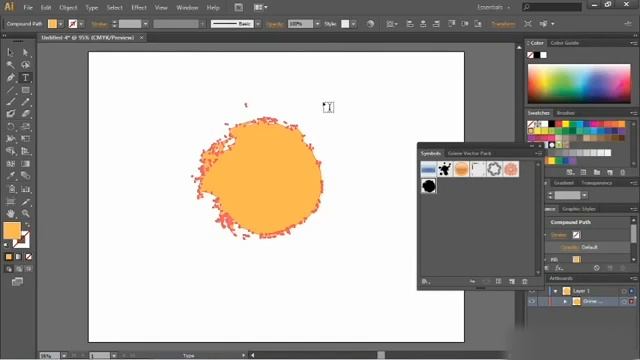
Task: Select the Paintbrush tool
Action: pyautogui.click(x=11, y=102)
